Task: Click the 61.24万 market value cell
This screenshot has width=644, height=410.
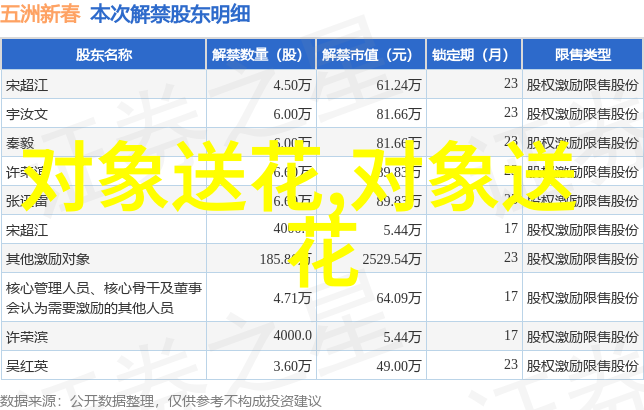Action: coord(399,85)
